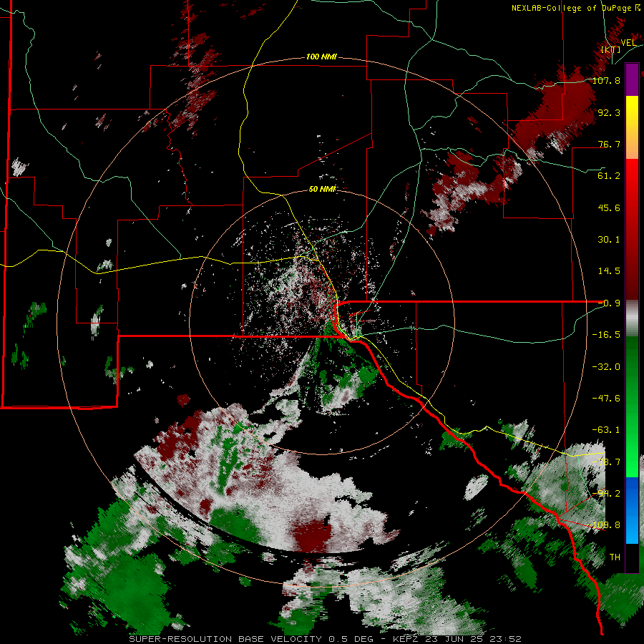This screenshot has height=644, width=644.
Task: Select the -47.6 scale value
Action: coord(606,399)
